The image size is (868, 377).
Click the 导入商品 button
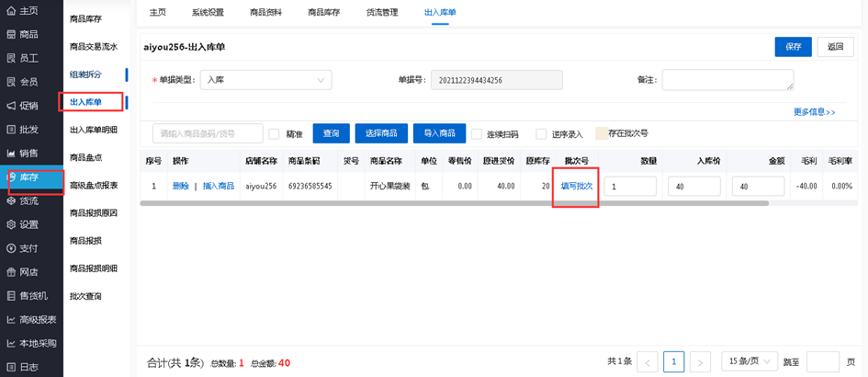point(440,133)
